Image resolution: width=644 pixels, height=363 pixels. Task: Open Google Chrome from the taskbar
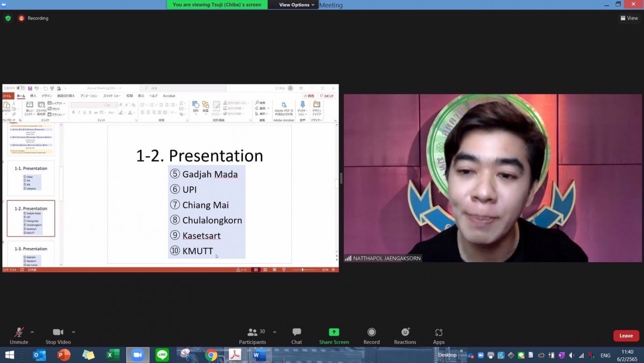tap(211, 355)
